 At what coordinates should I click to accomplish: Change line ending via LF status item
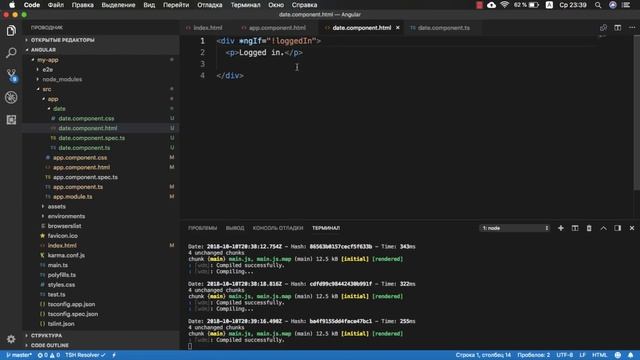(x=582, y=355)
